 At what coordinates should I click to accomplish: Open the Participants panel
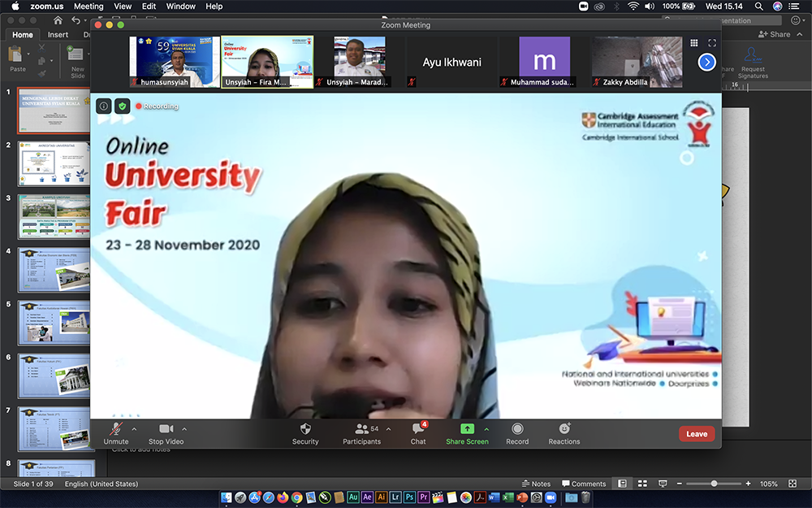361,433
